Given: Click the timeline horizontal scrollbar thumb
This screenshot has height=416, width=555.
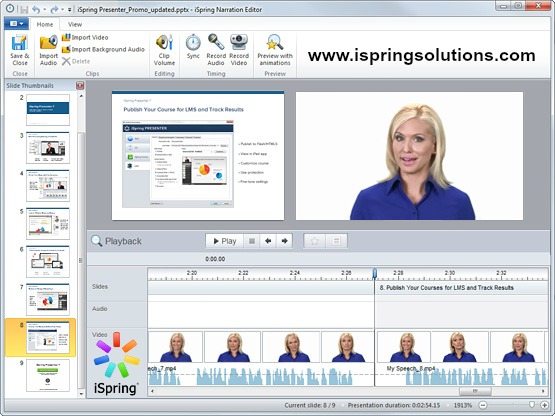Looking at the screenshot, I should tap(475, 391).
